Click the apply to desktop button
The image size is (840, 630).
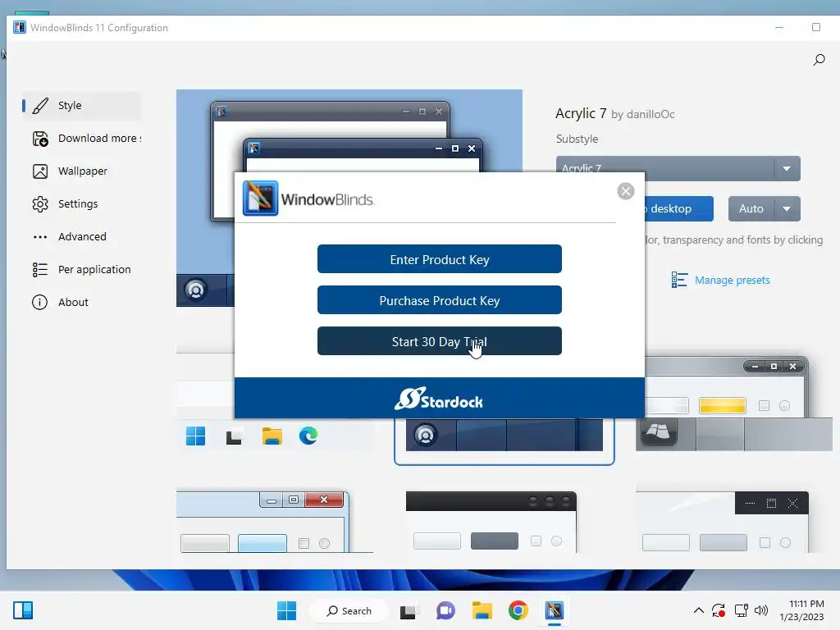tap(678, 209)
